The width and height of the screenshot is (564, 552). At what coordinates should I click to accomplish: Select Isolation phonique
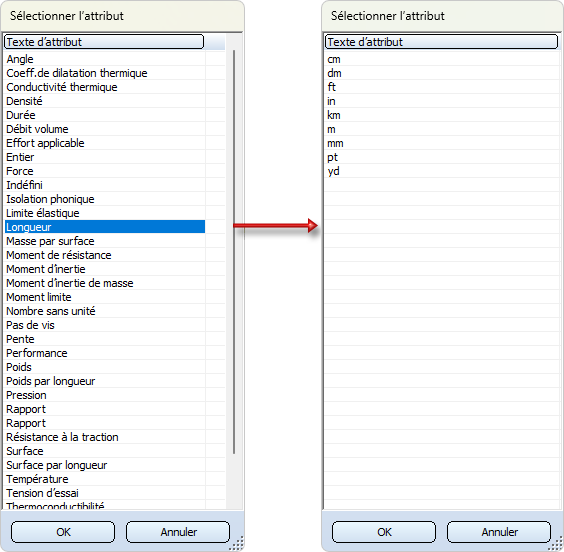click(x=105, y=199)
